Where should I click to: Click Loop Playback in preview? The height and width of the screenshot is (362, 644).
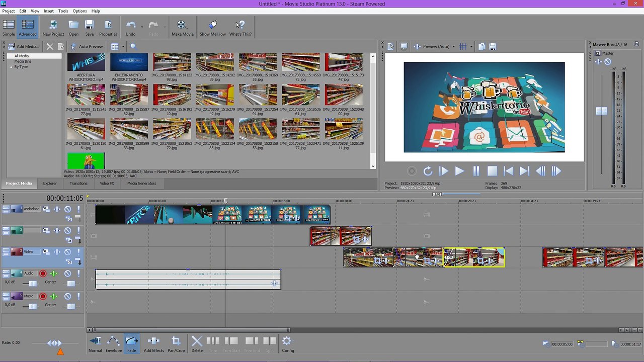(x=428, y=171)
